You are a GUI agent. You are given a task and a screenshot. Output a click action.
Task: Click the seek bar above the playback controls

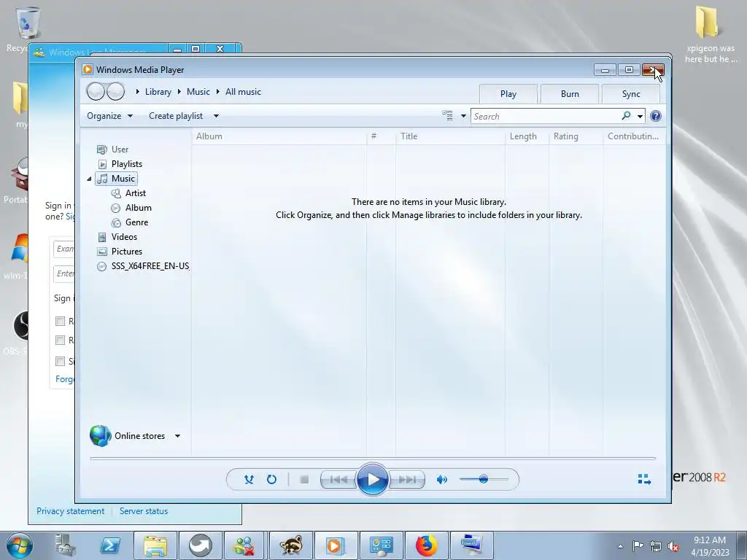(373, 458)
